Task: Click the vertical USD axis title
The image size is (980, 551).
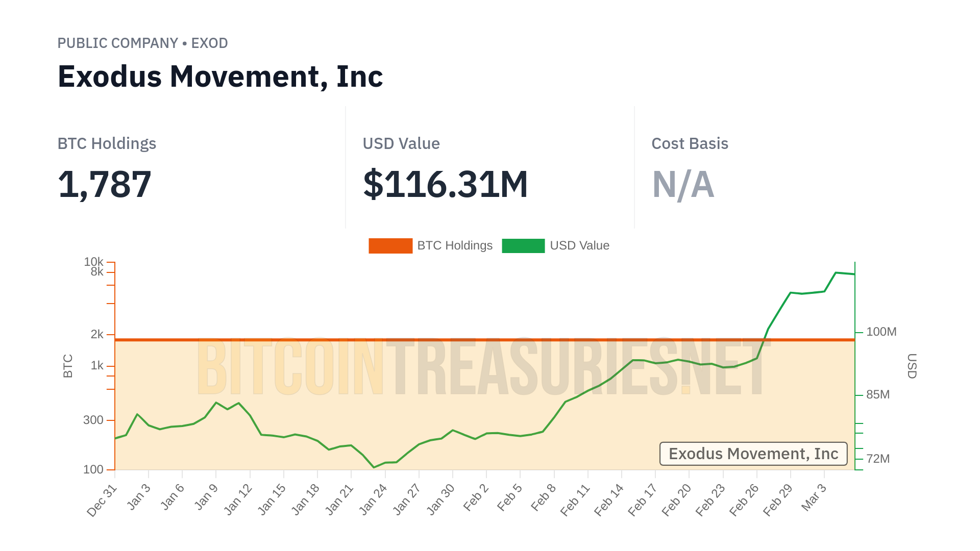Action: point(912,366)
